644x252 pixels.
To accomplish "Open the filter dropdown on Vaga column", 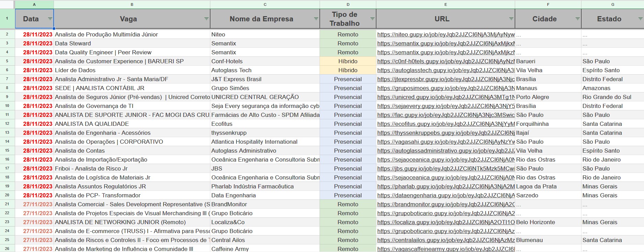I will coord(207,19).
